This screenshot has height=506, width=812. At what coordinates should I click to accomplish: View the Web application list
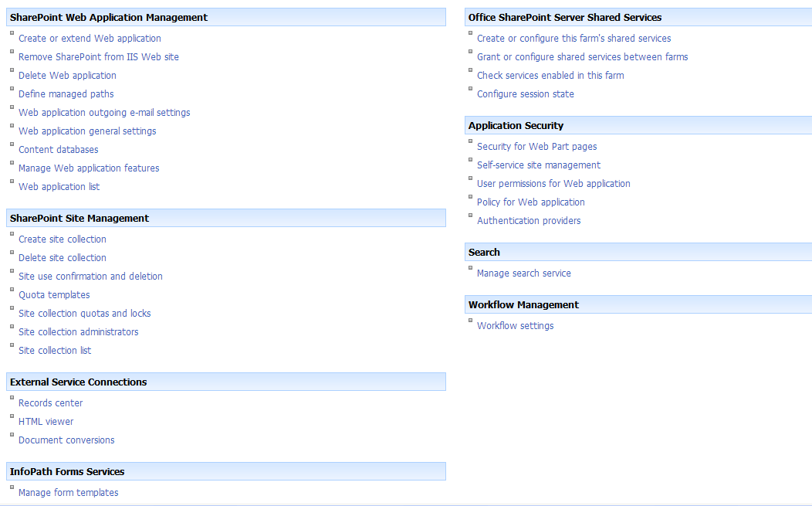pyautogui.click(x=59, y=187)
